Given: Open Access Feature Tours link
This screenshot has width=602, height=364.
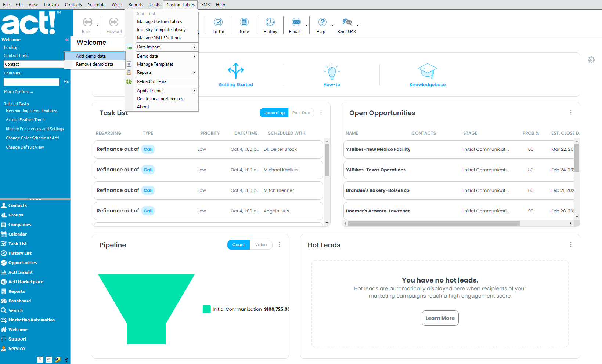Looking at the screenshot, I should (25, 120).
